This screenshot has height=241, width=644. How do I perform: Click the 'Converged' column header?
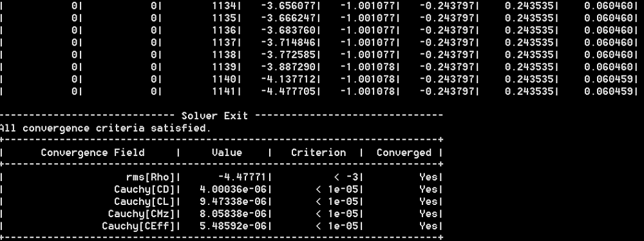tap(404, 153)
